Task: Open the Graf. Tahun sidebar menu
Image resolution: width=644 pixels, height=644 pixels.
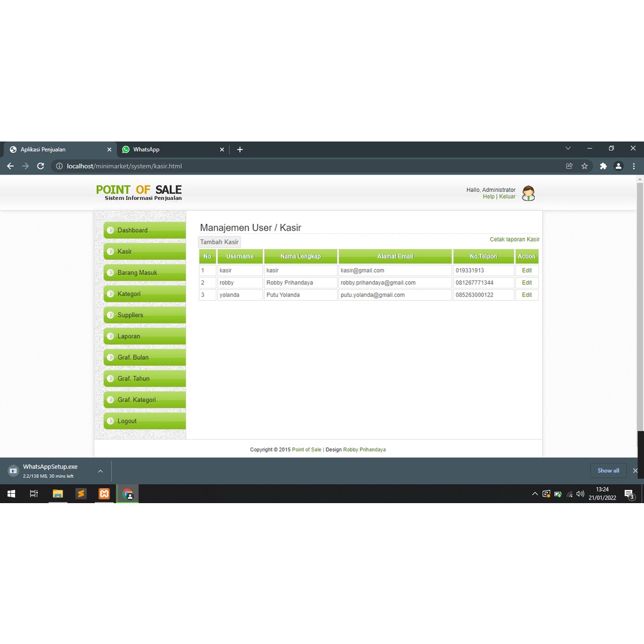Action: pos(145,378)
